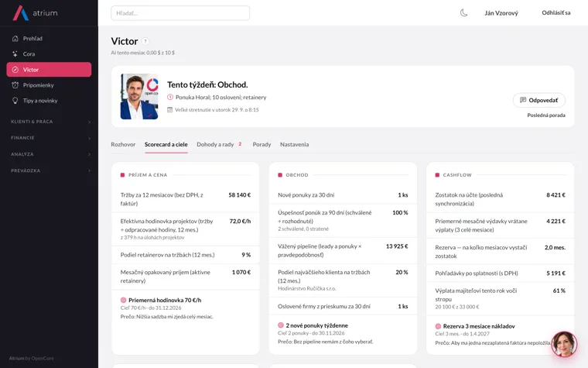Open Prehľad home icon in sidebar
The image size is (588, 368).
click(15, 38)
